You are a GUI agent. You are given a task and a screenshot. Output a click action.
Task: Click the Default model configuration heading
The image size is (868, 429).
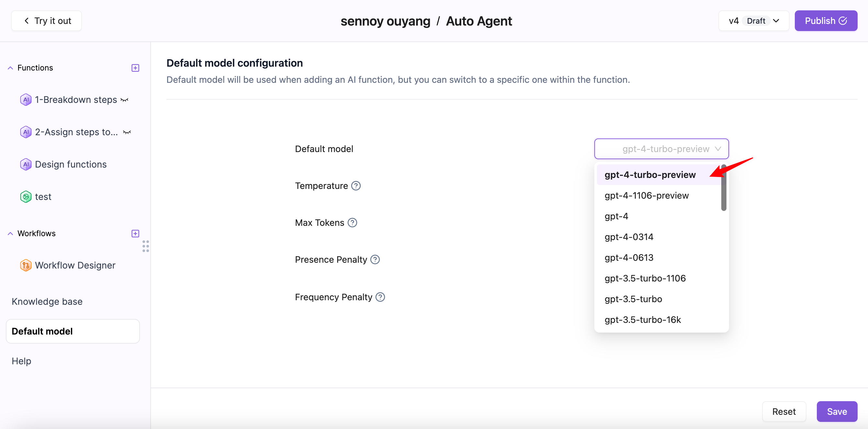pos(234,63)
